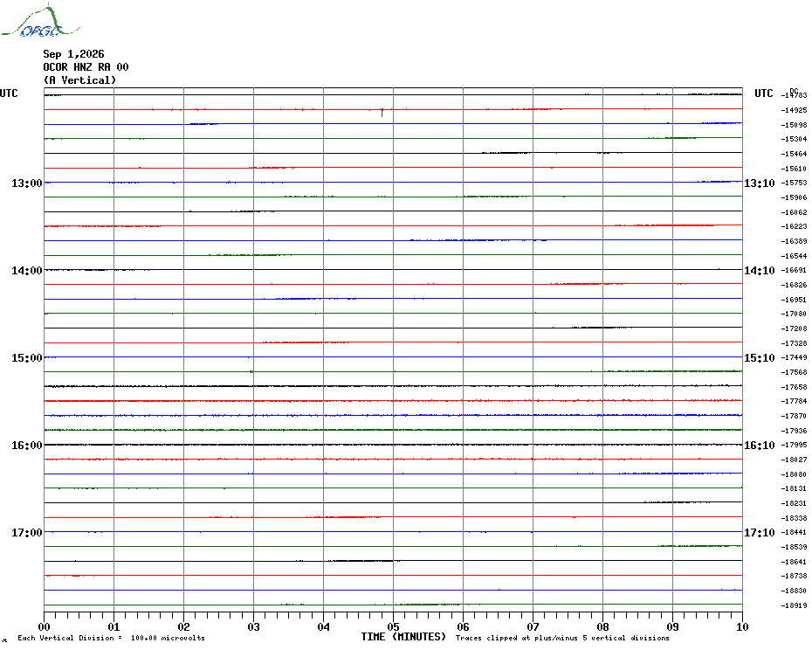Click the DC offset value -17995
The width and height of the screenshot is (812, 650).
794,446
